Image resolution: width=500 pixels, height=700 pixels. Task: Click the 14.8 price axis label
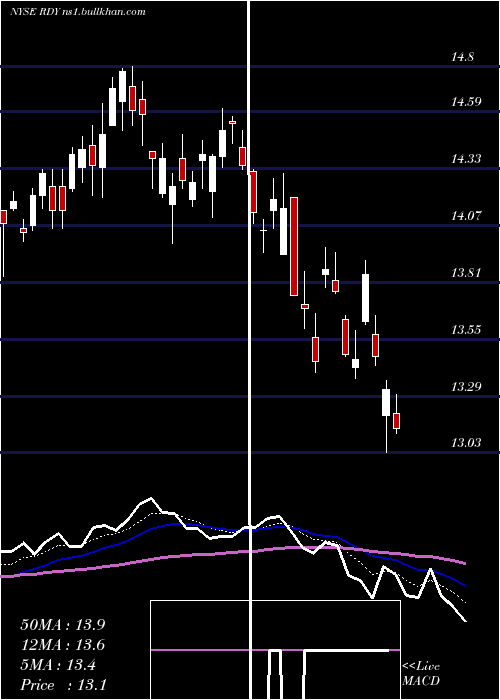pyautogui.click(x=462, y=57)
